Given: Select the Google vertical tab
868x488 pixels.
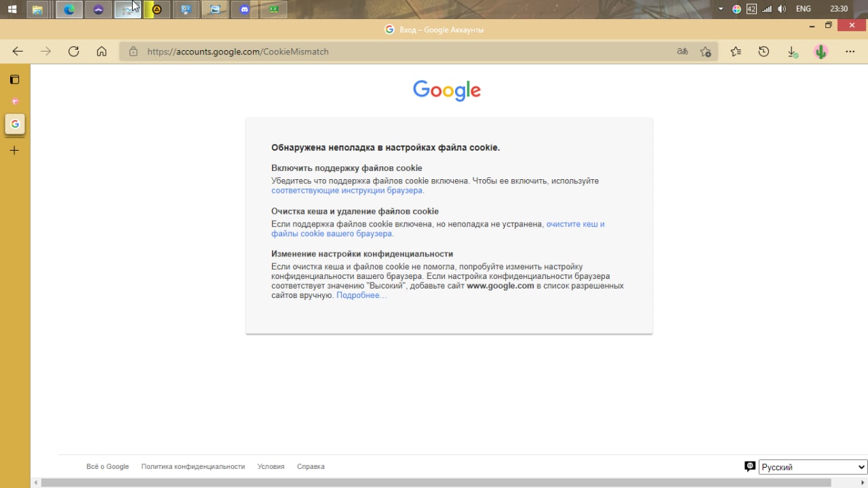Looking at the screenshot, I should [15, 124].
